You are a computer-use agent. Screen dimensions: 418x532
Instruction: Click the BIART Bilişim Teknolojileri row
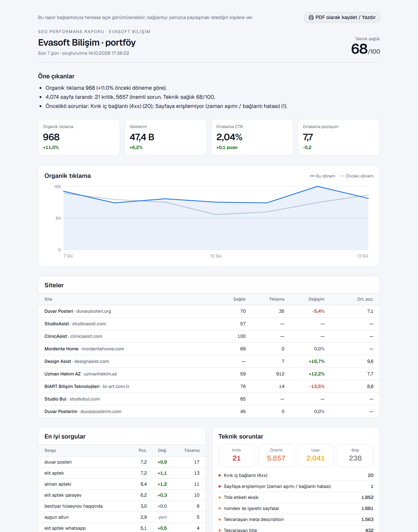209,386
